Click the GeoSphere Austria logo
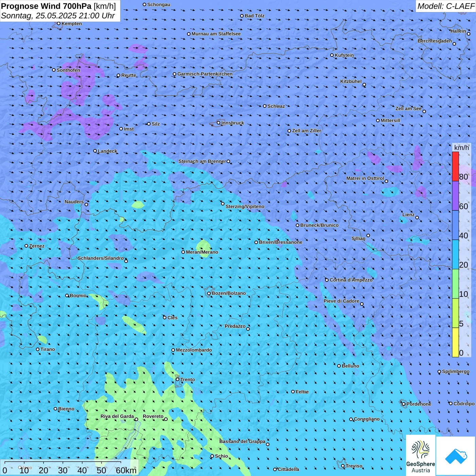The height and width of the screenshot is (476, 476). tap(421, 455)
